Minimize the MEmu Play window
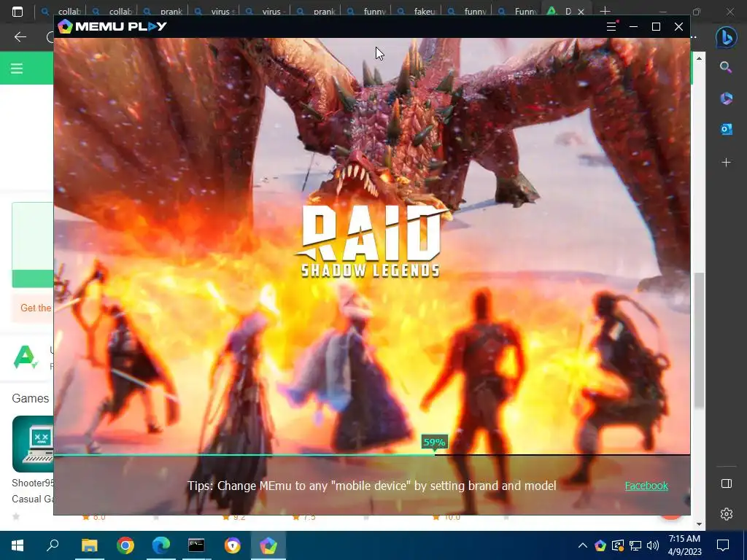This screenshot has height=560, width=747. pyautogui.click(x=634, y=27)
